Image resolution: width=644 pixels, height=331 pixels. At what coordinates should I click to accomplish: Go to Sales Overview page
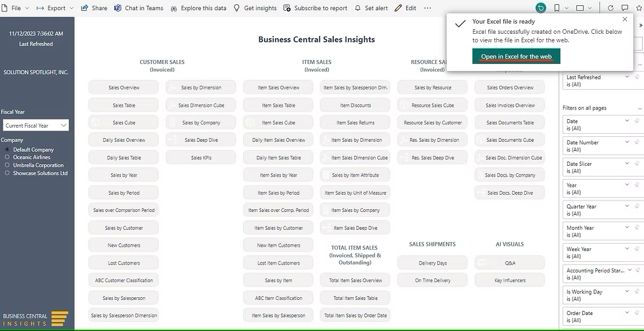coord(124,87)
